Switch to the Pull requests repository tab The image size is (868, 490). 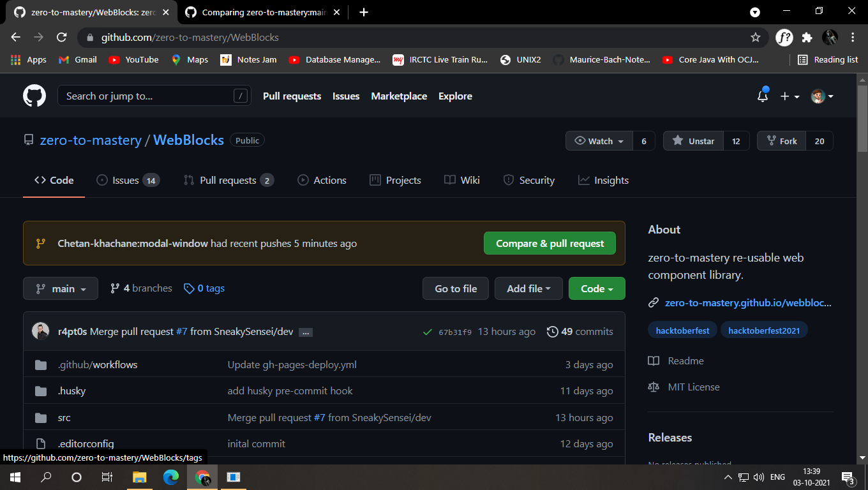(x=228, y=181)
